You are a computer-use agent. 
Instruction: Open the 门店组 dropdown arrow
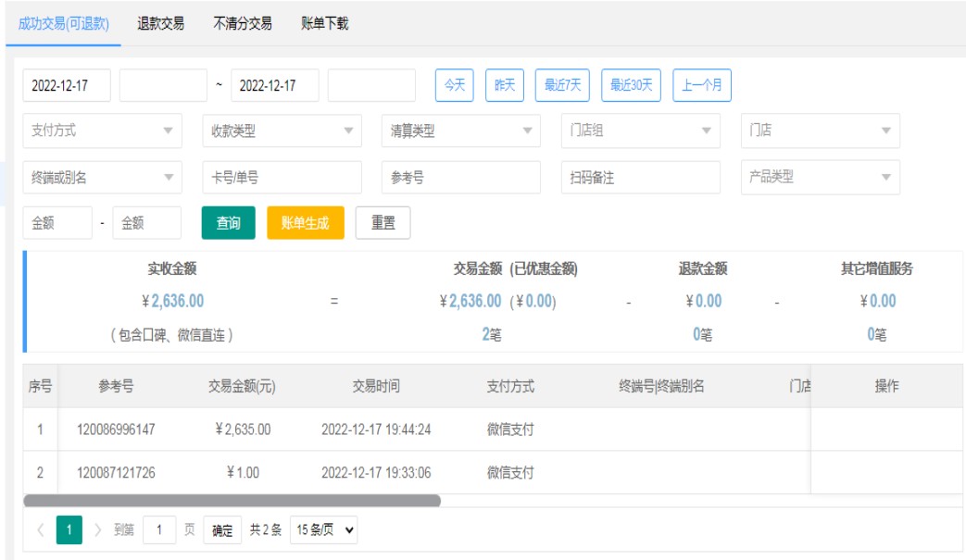706,131
